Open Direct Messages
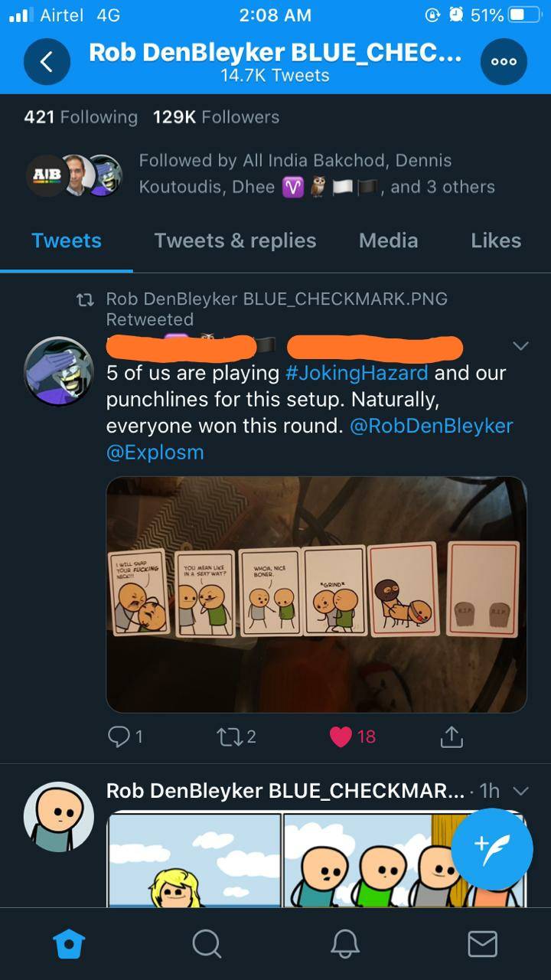This screenshot has width=551, height=980. (x=483, y=944)
